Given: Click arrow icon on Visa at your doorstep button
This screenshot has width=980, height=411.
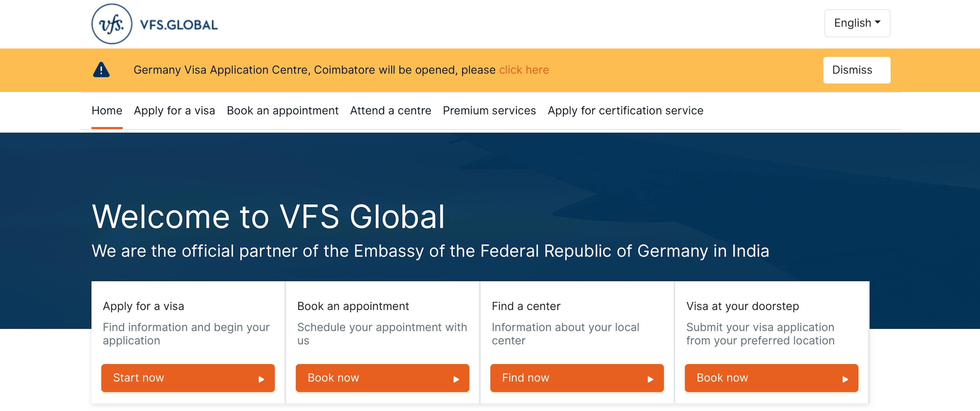Looking at the screenshot, I should pyautogui.click(x=845, y=379).
